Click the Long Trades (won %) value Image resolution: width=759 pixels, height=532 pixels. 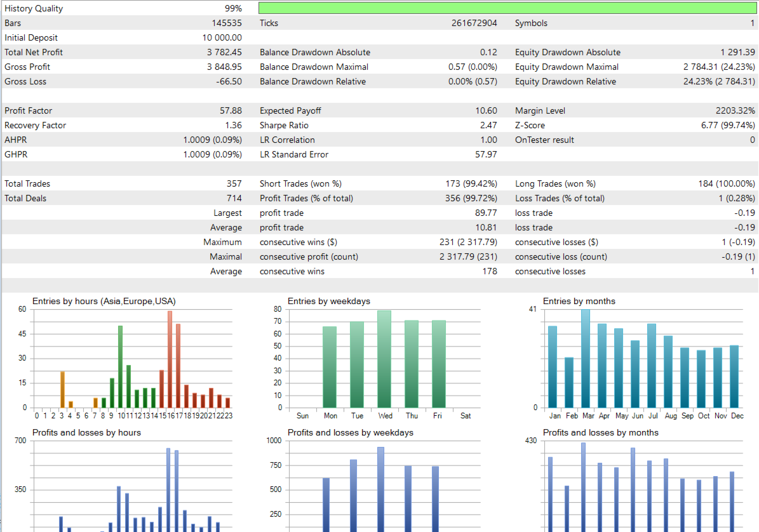[x=727, y=183]
